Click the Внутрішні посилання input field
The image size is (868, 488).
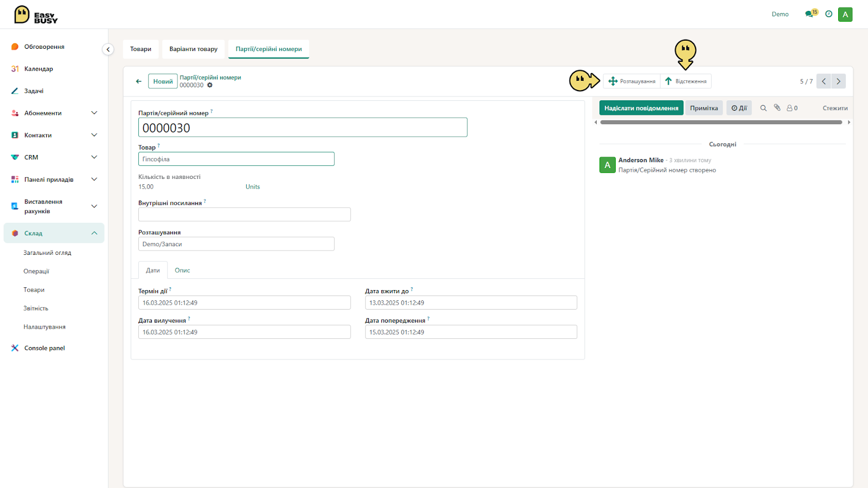(x=245, y=214)
